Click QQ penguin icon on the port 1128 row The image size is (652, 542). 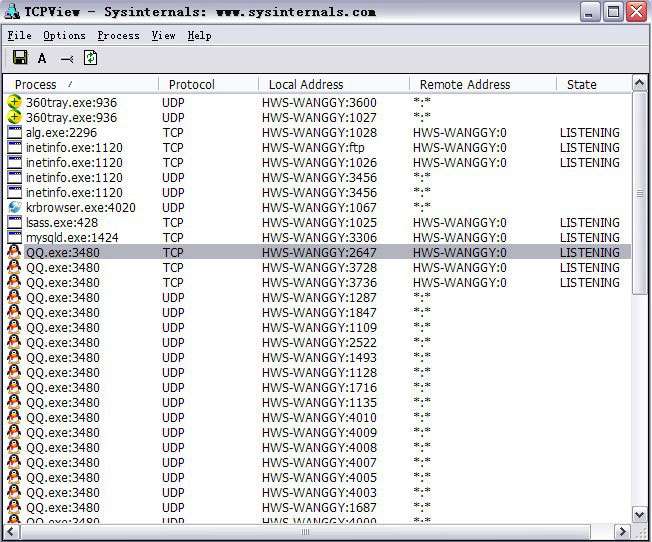[x=14, y=372]
